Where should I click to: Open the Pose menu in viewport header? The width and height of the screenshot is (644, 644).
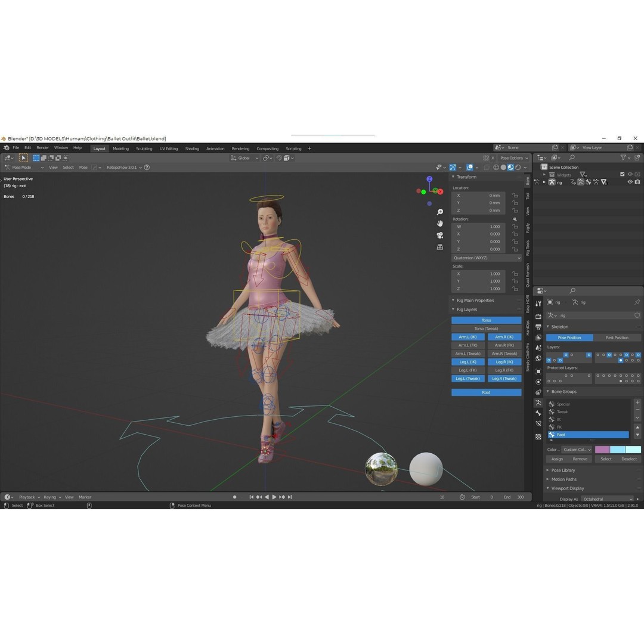[x=83, y=167]
